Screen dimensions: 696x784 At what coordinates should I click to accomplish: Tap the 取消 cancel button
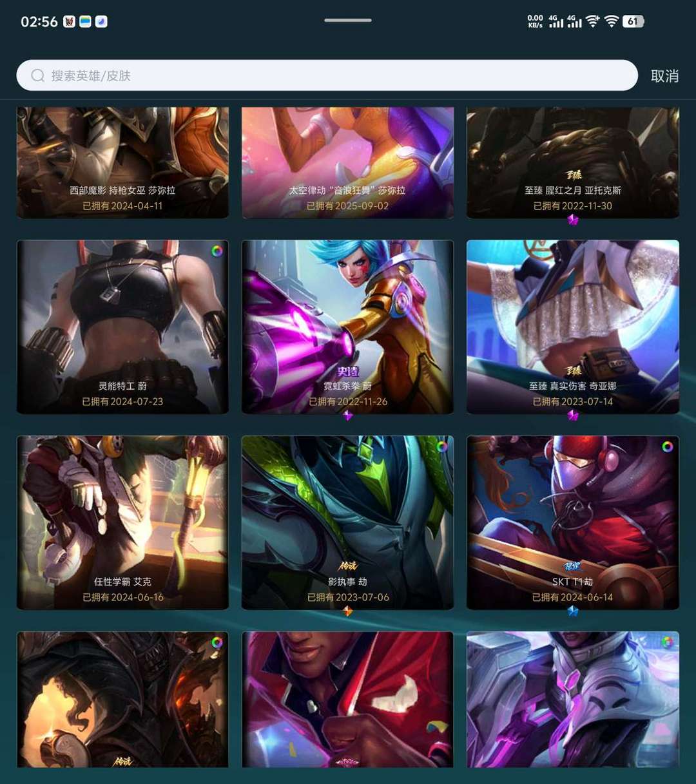(x=664, y=76)
